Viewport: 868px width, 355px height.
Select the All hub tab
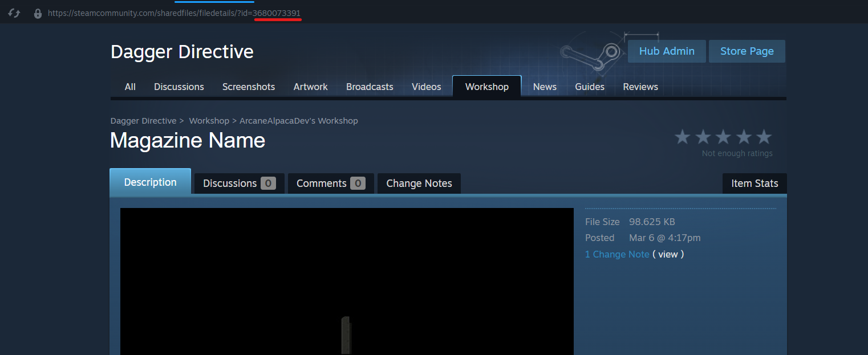tap(130, 87)
